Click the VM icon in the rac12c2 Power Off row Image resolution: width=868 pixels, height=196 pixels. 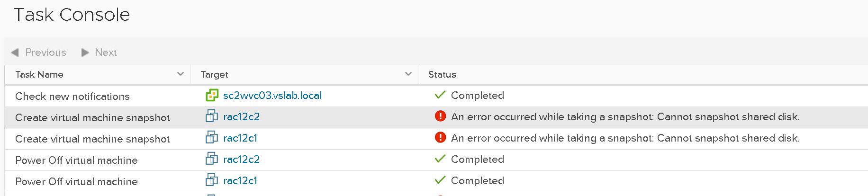click(x=212, y=159)
